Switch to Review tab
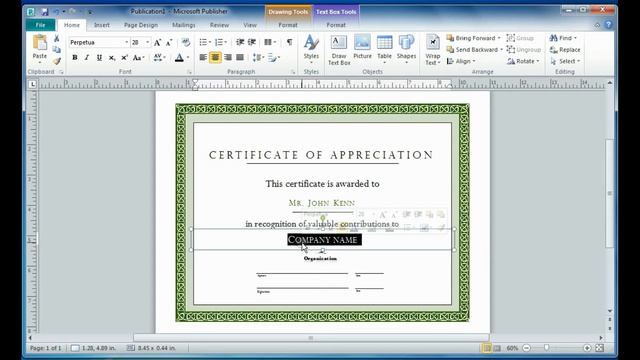 (x=219, y=25)
